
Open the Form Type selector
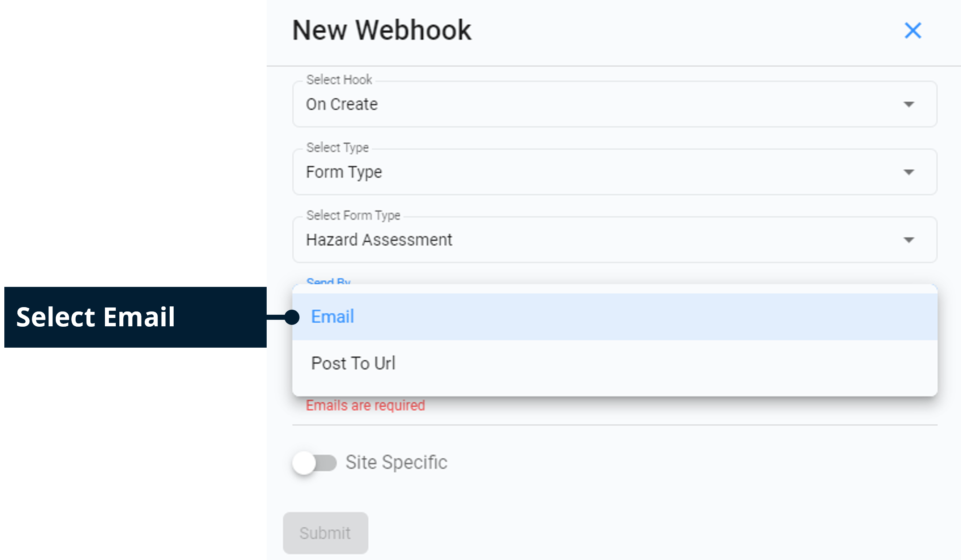(610, 171)
